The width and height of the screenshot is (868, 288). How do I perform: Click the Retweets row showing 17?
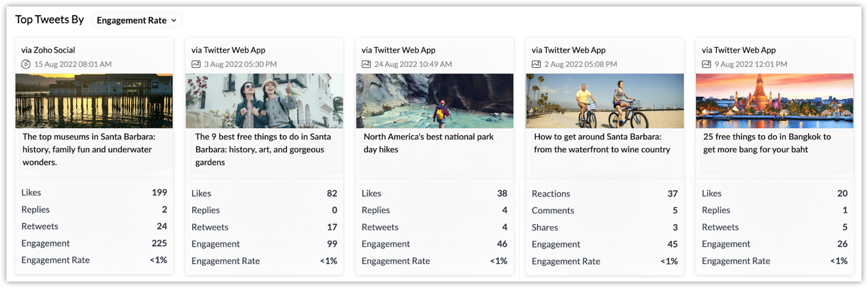(x=264, y=227)
